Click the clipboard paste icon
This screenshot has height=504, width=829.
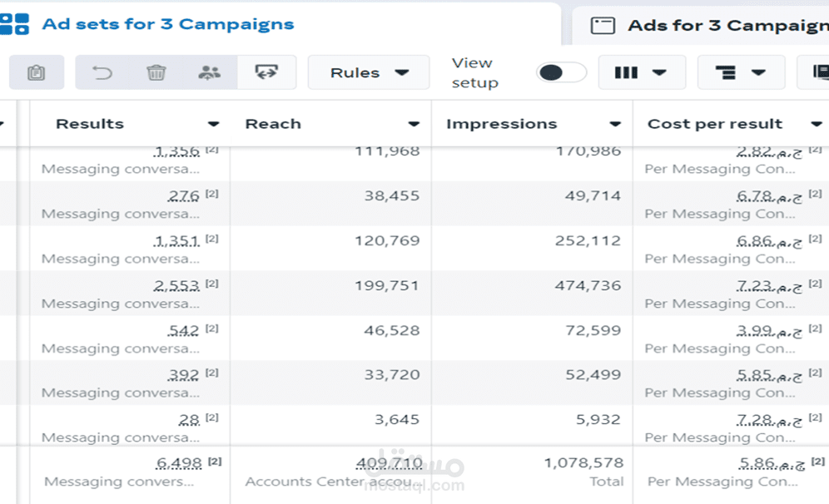click(x=37, y=72)
